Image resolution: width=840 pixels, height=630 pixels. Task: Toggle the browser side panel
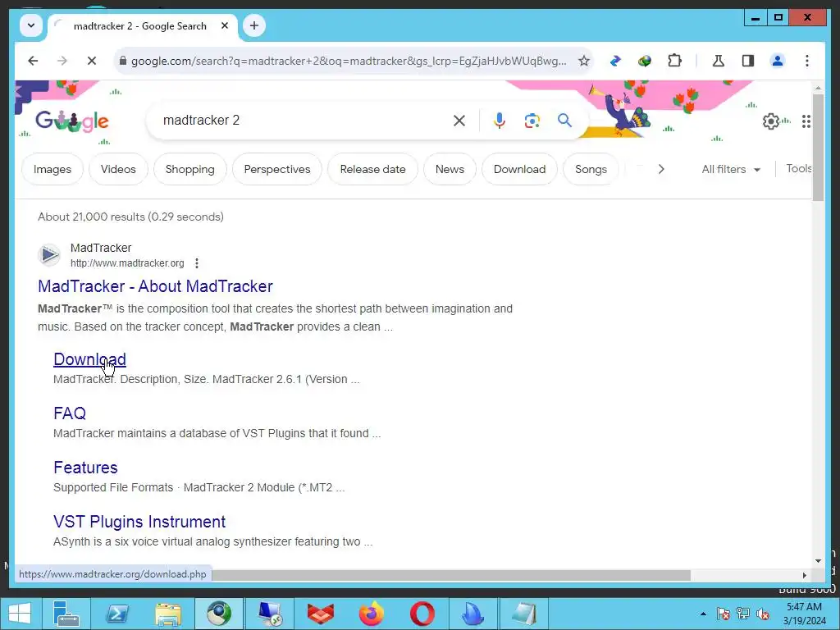pos(748,61)
